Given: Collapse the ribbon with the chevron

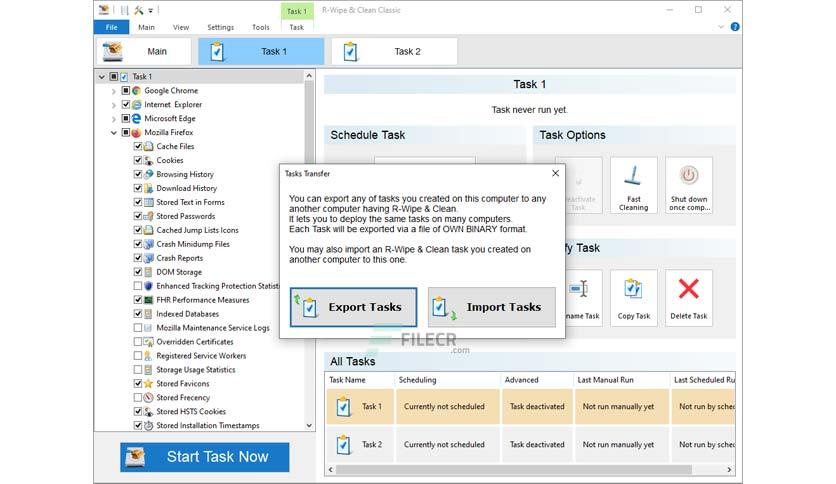Looking at the screenshot, I should point(721,27).
